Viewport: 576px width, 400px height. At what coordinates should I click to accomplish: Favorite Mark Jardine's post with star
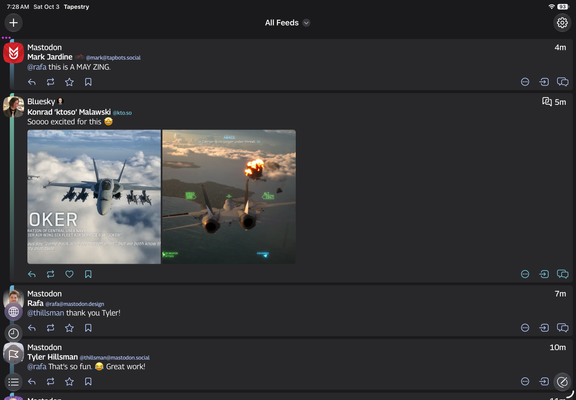69,82
